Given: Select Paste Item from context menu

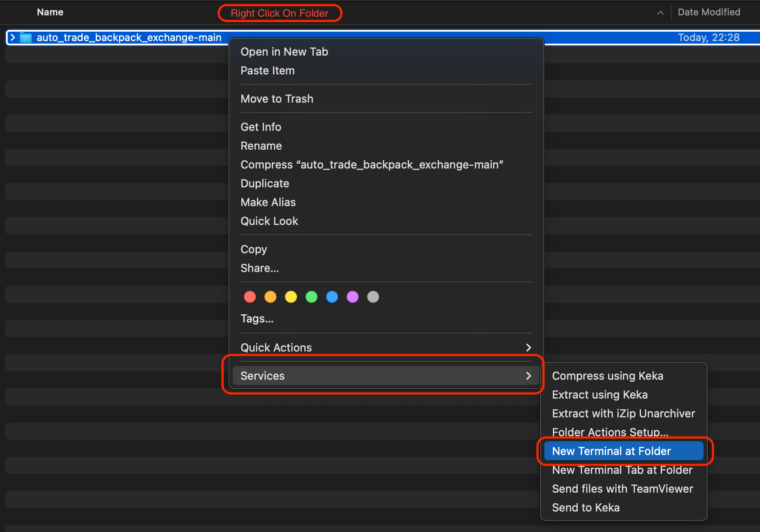Looking at the screenshot, I should click(386, 71).
